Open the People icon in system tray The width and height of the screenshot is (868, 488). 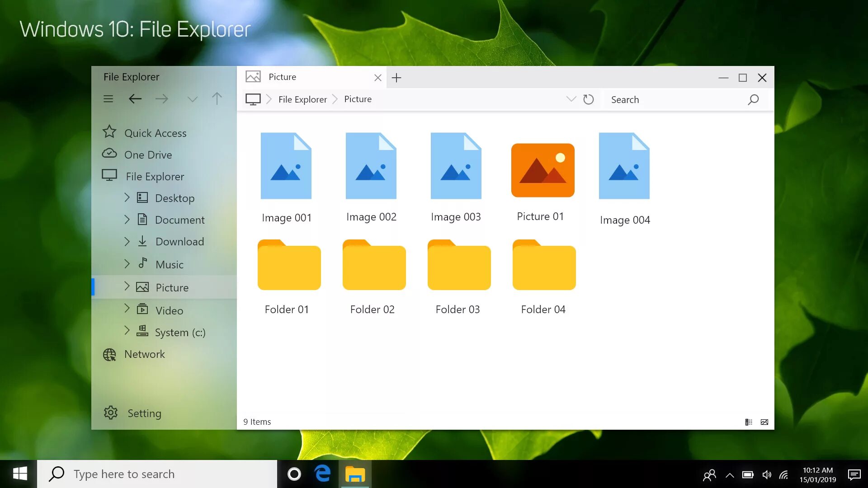pyautogui.click(x=709, y=475)
